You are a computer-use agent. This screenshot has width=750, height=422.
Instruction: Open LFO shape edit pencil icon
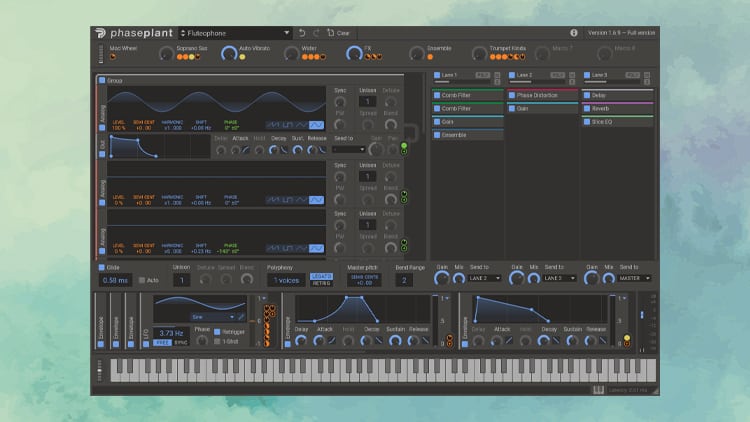coord(241,317)
